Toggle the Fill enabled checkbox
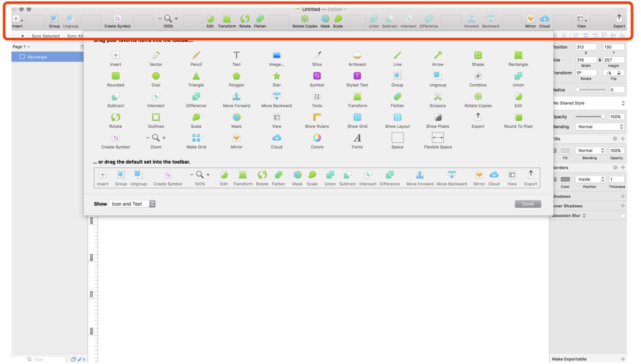 (x=554, y=151)
